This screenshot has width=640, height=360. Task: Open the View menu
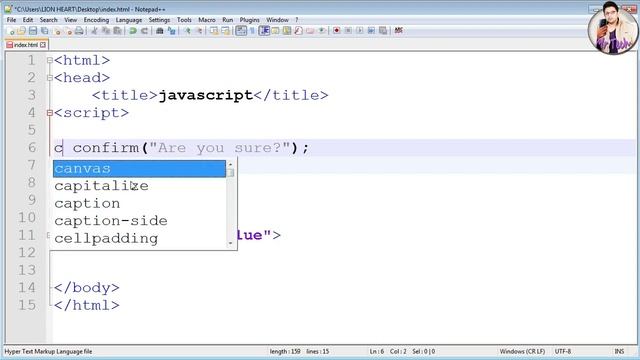pos(70,20)
